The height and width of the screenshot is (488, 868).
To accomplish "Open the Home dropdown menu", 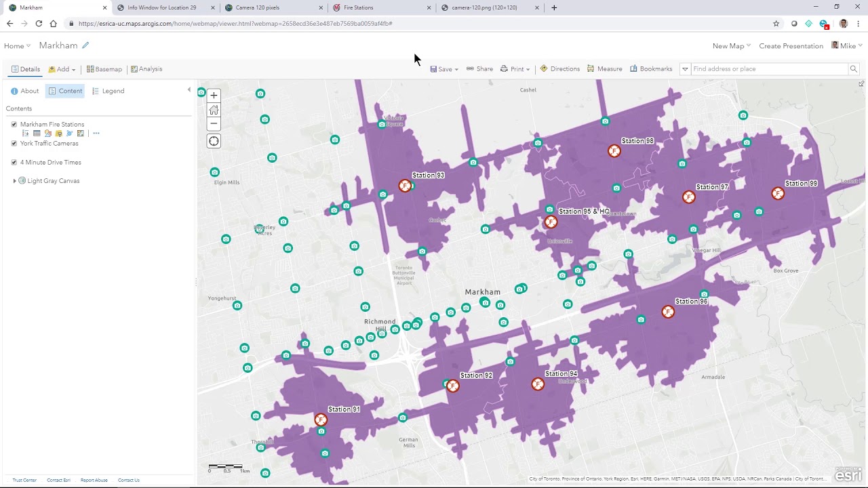I will click(x=17, y=46).
